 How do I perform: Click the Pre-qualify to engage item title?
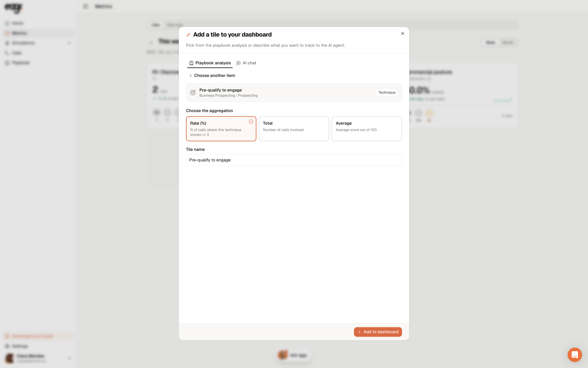[x=220, y=90]
